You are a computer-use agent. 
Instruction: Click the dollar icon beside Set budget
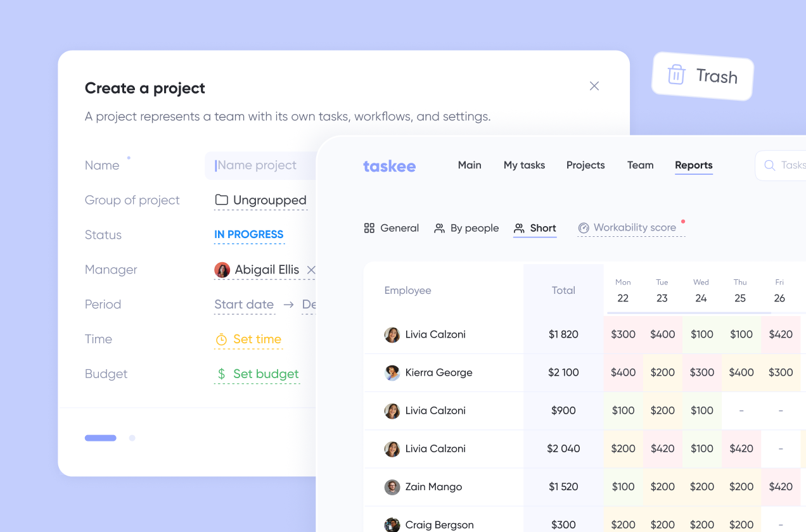[221, 374]
